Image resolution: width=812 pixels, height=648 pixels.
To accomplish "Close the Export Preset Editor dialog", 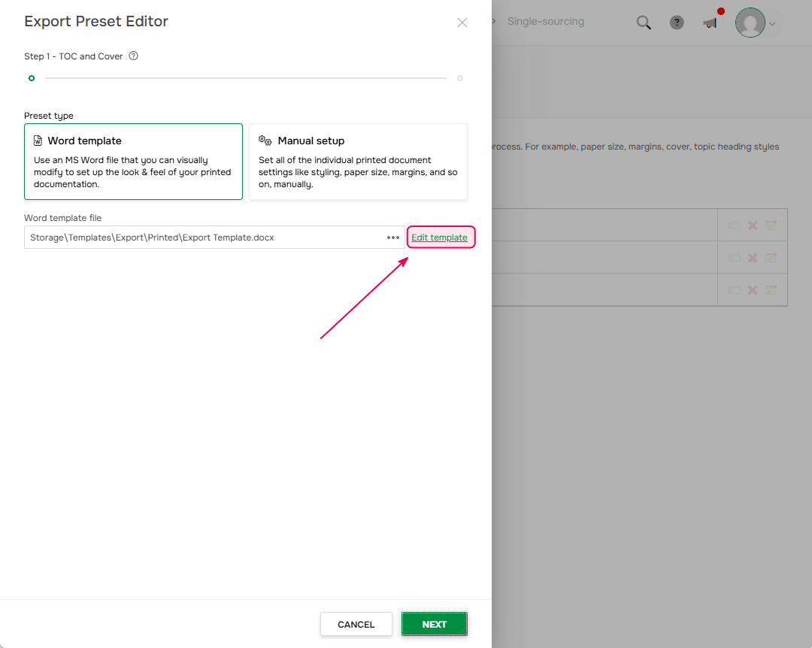I will coord(462,23).
